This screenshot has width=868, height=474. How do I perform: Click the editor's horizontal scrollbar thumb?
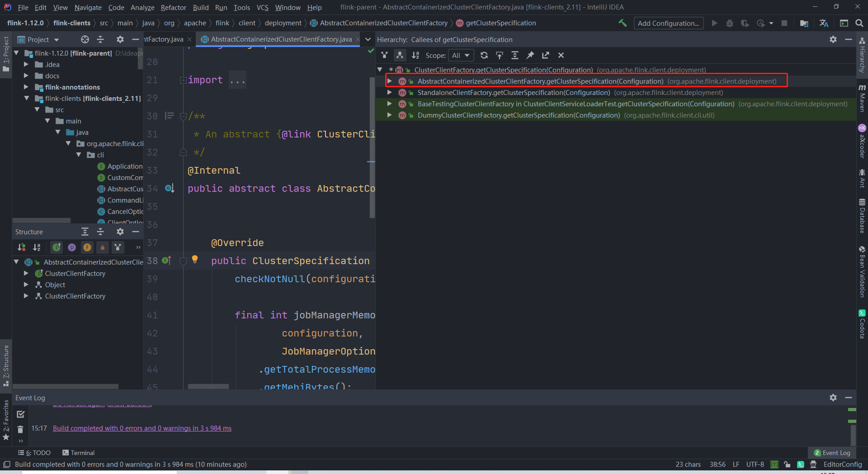(x=208, y=387)
